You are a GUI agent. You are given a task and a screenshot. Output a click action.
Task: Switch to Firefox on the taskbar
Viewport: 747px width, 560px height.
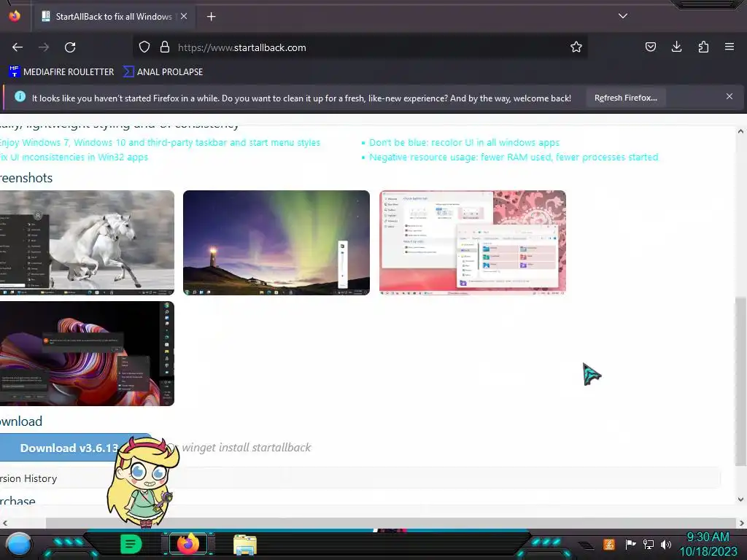(188, 544)
